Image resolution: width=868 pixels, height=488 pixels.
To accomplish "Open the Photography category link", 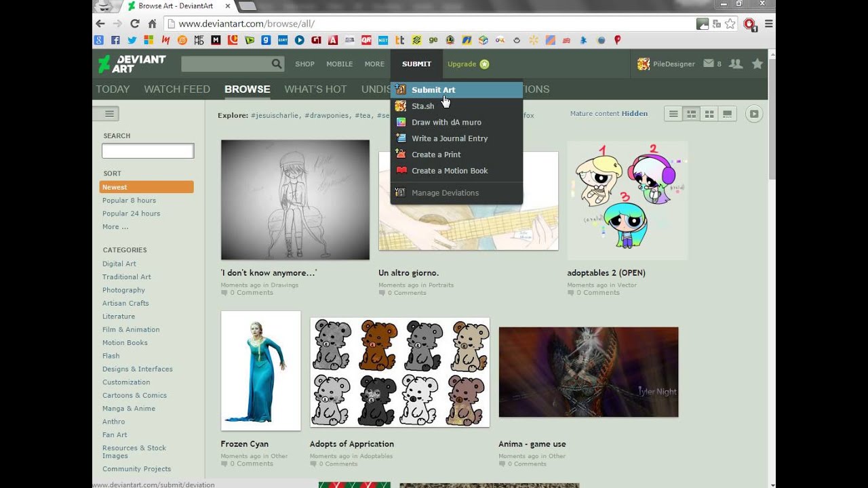I will click(123, 290).
